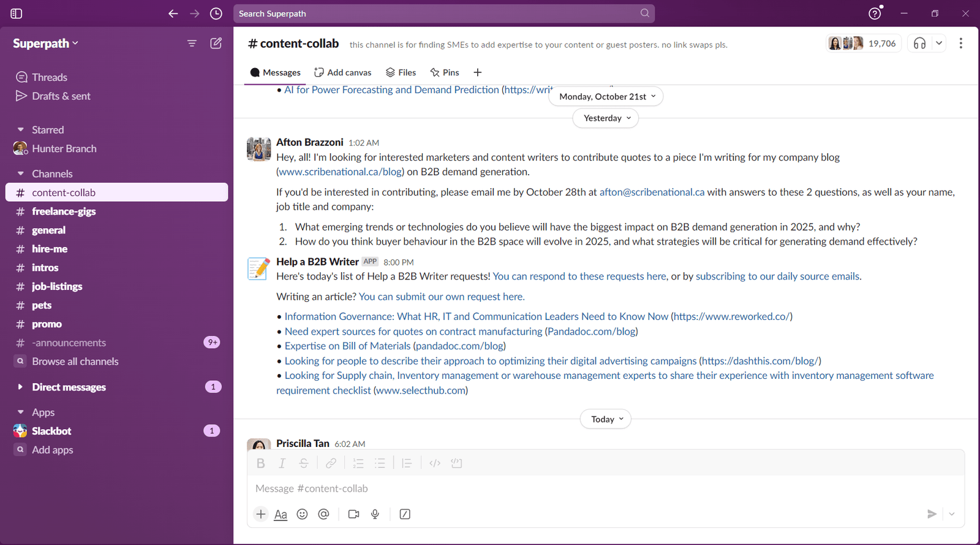Open the Today date dropdown
Viewport: 980px width, 545px height.
coord(606,419)
